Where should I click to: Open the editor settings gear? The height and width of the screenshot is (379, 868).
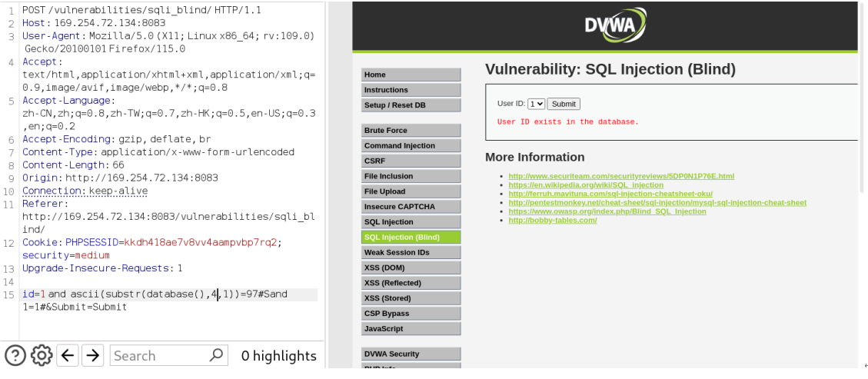(x=42, y=355)
